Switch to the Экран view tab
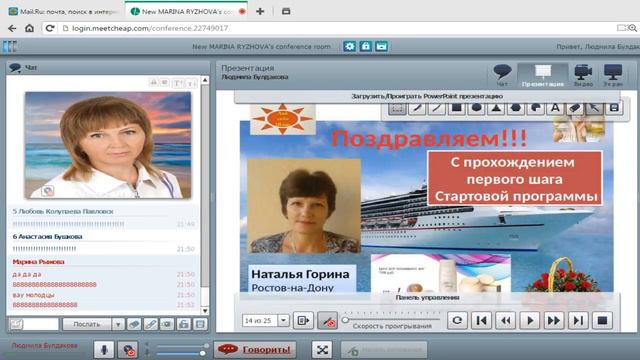The image size is (640, 360). pos(613,76)
